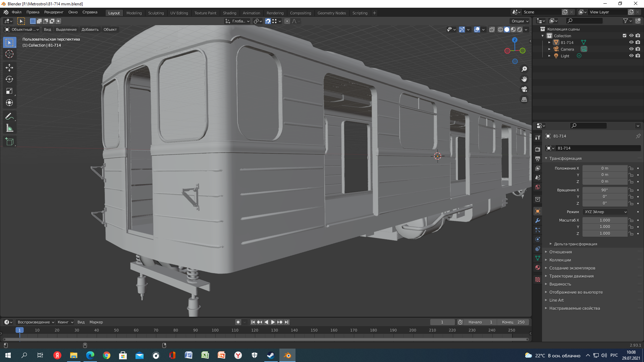The image size is (644, 362).
Task: Open the Material properties tab
Action: point(538,268)
